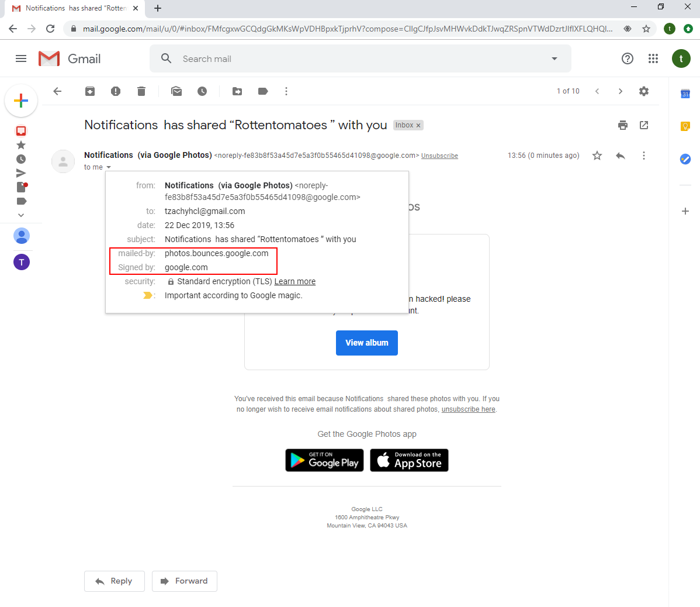Viewport: 700px width, 607px height.
Task: Click the sender's profile picture
Action: coord(63,161)
